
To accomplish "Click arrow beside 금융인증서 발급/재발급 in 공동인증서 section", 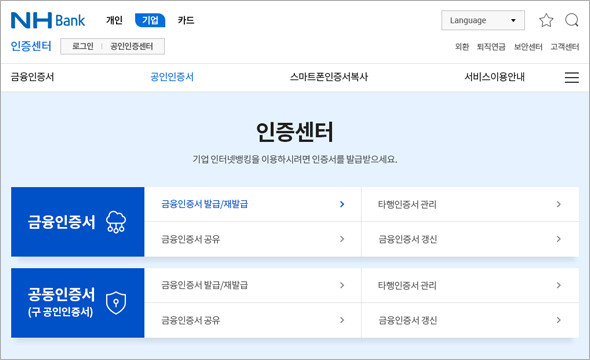I will click(x=342, y=285).
